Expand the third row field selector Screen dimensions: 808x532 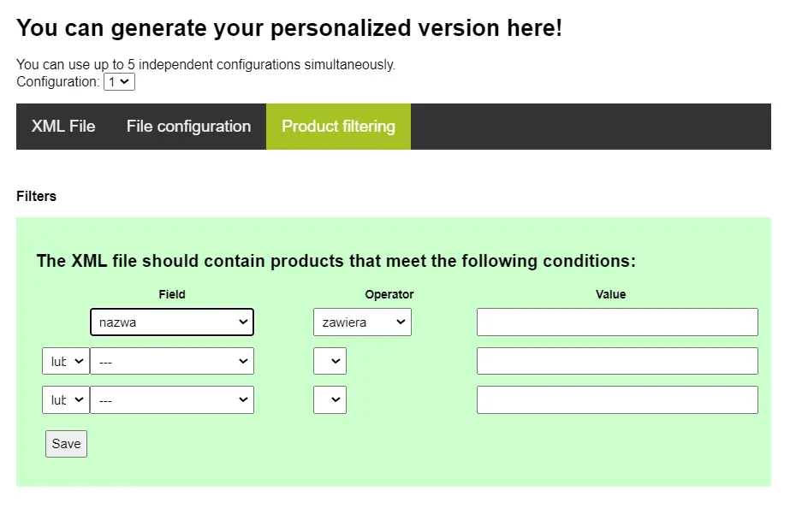pyautogui.click(x=171, y=399)
